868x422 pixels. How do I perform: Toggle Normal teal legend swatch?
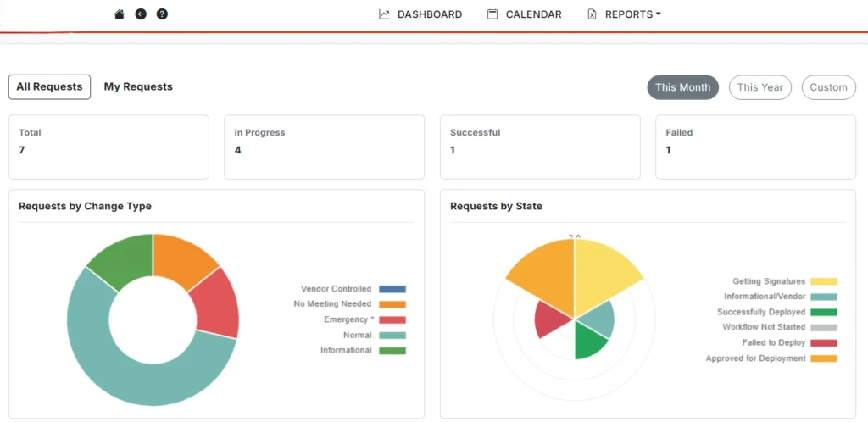392,336
